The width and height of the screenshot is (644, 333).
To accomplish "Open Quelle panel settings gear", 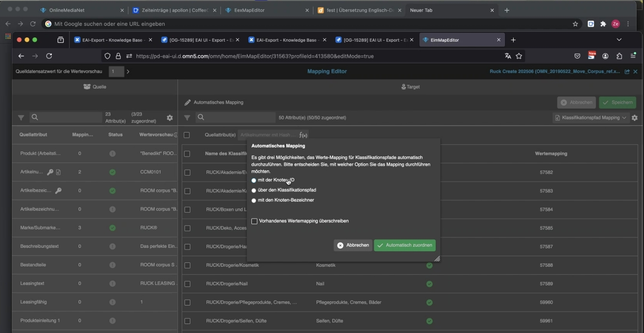I will click(170, 118).
